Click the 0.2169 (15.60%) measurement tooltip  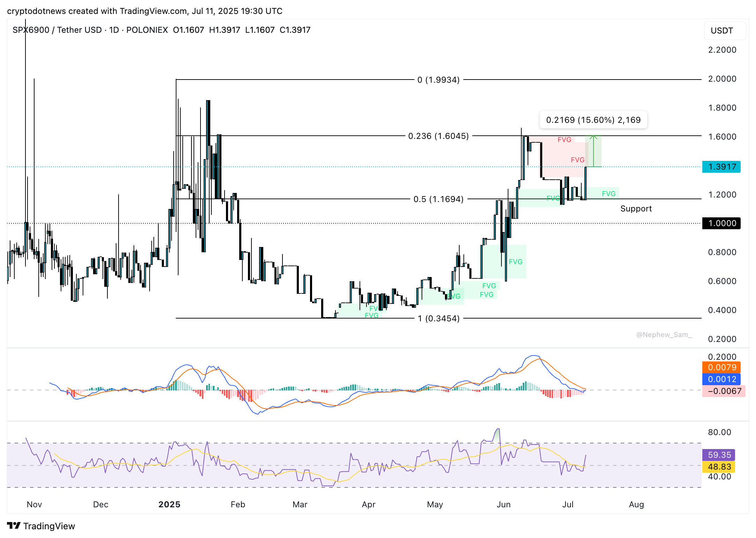pyautogui.click(x=593, y=120)
